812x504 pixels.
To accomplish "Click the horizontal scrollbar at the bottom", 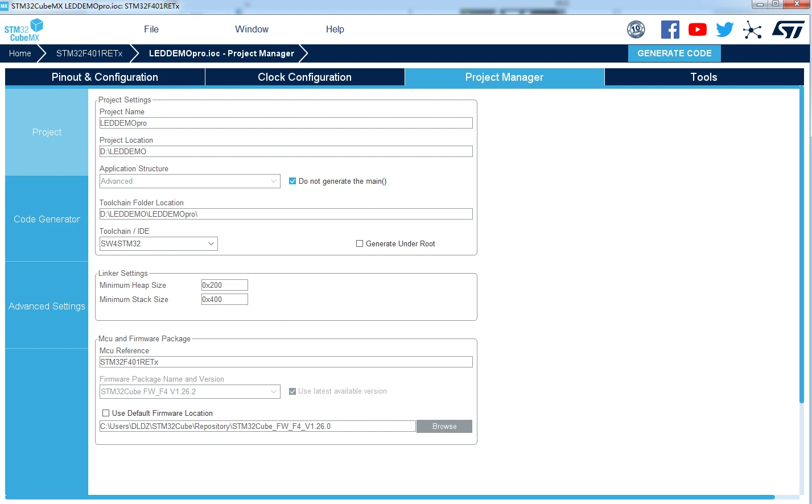I will point(390,497).
